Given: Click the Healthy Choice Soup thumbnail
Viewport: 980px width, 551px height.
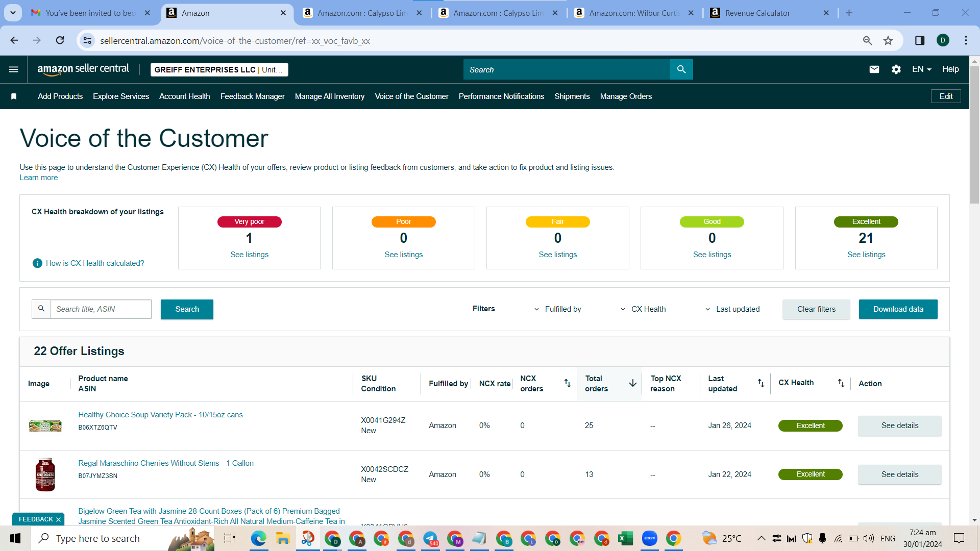Looking at the screenshot, I should coord(45,425).
